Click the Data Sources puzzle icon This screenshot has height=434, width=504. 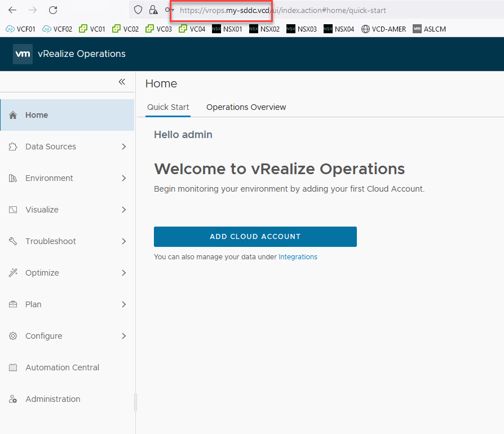point(14,147)
